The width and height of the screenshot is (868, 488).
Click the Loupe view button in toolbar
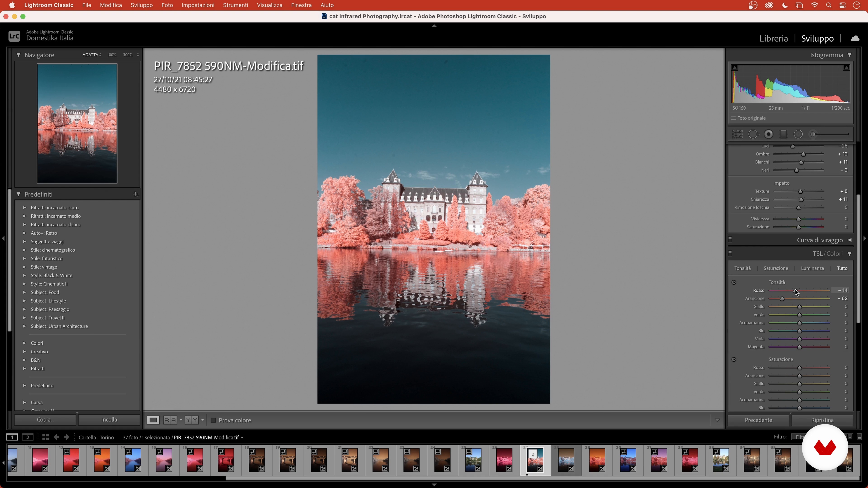(x=153, y=420)
